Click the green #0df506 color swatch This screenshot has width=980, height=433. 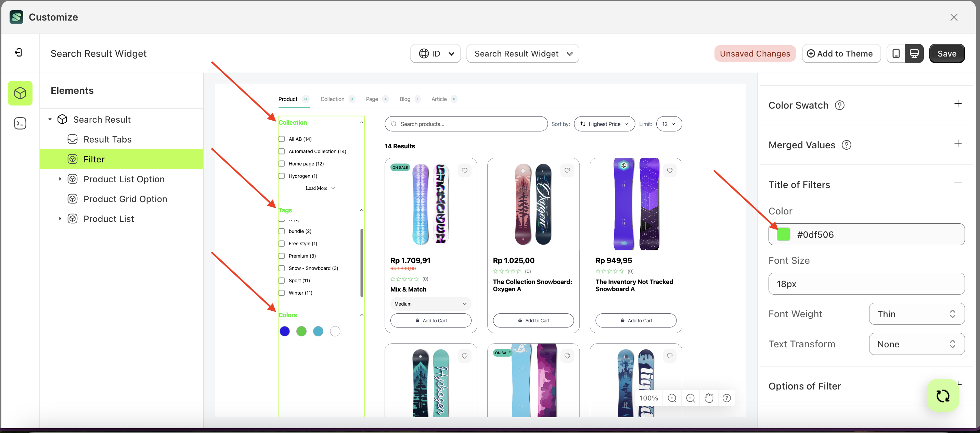783,234
